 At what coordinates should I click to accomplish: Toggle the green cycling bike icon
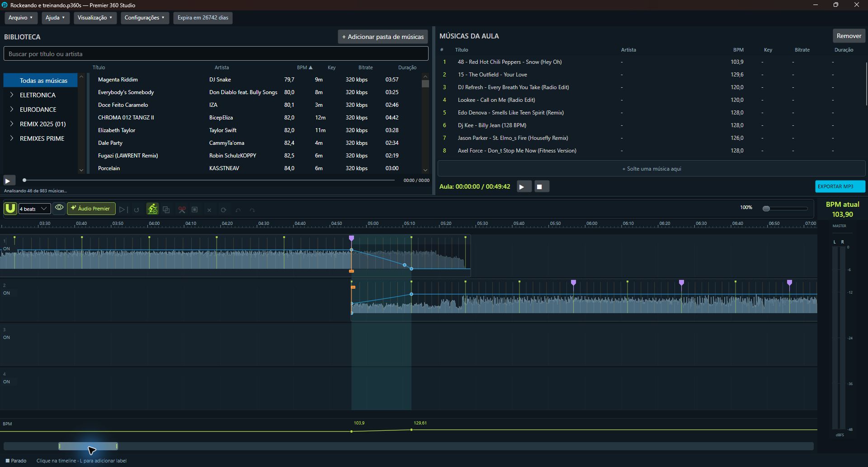click(x=152, y=209)
